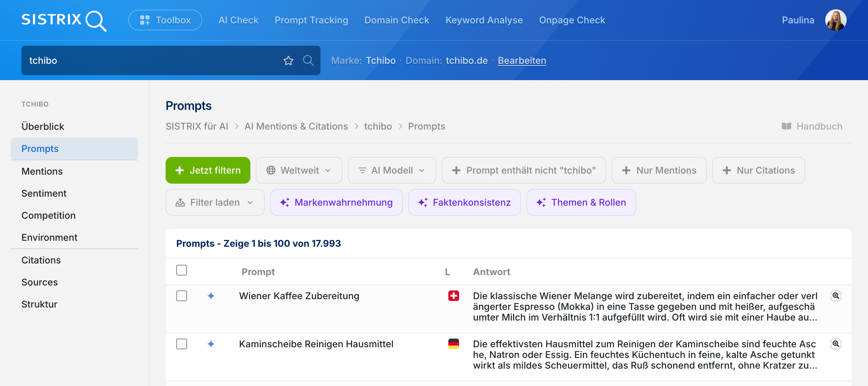
Task: Click the star icon for Wiener Kaffee Zubereitung
Action: (211, 296)
